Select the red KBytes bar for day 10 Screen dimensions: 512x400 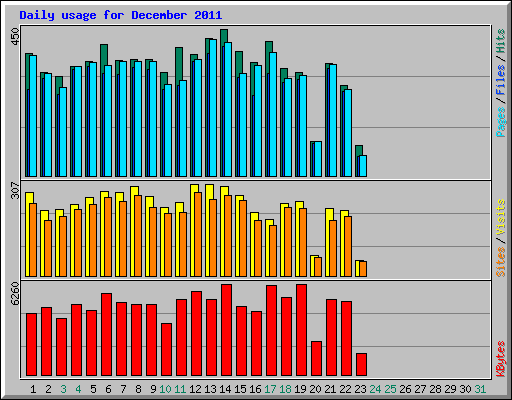point(166,350)
